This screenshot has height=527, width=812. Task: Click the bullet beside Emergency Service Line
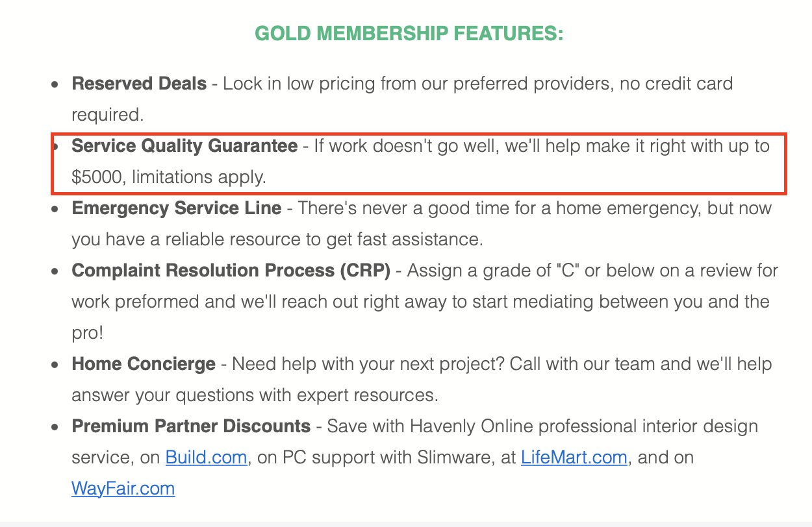(x=57, y=210)
